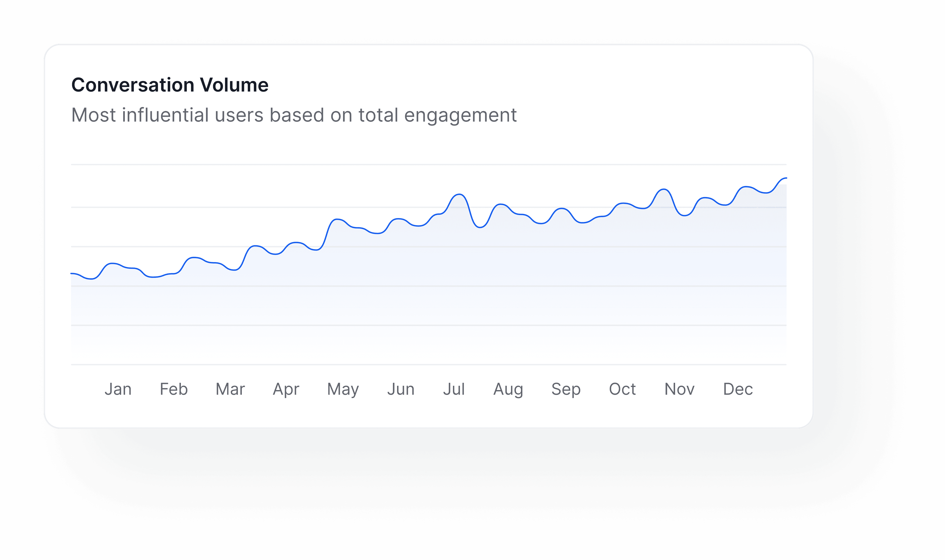The width and height of the screenshot is (945, 560).
Task: Select the Feb axis label
Action: coord(174,389)
